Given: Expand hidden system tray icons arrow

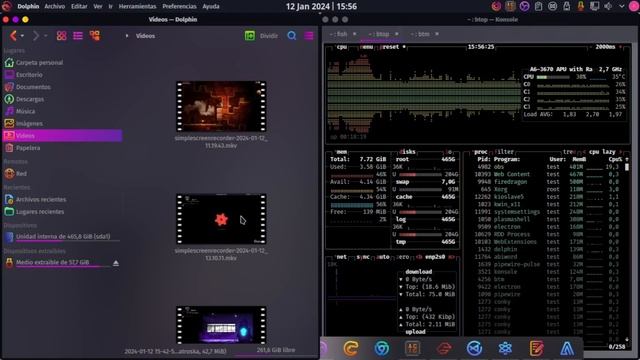Looking at the screenshot, I should pyautogui.click(x=621, y=6).
